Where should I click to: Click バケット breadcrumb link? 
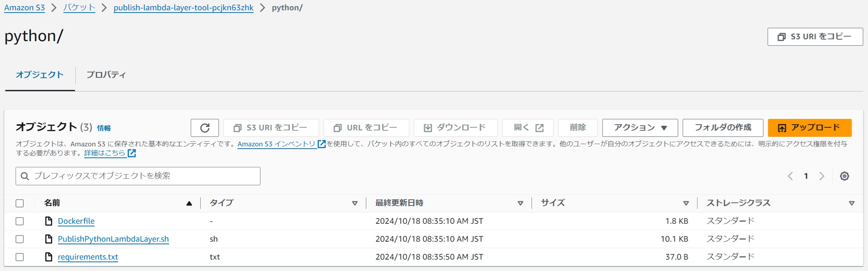[x=79, y=8]
